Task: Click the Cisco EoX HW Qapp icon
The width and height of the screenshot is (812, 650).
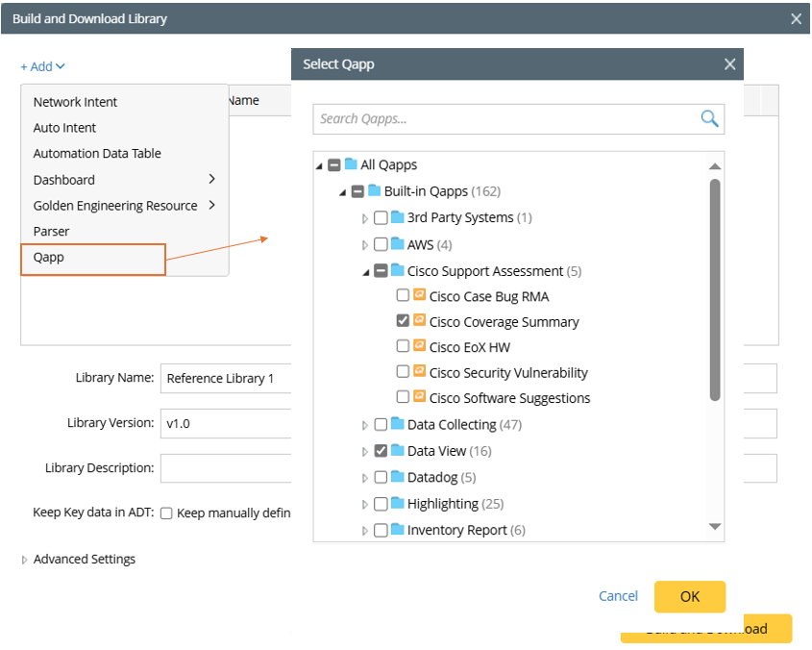Action: click(419, 346)
